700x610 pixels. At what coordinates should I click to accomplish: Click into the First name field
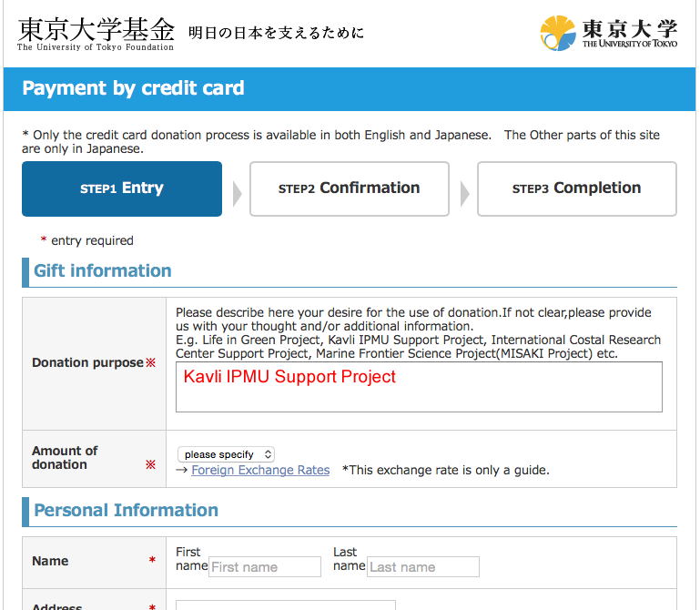point(265,567)
